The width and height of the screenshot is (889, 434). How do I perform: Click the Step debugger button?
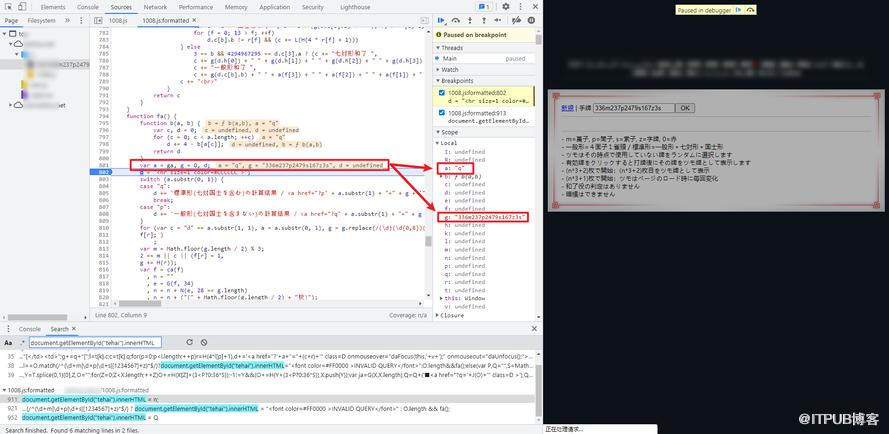[498, 20]
